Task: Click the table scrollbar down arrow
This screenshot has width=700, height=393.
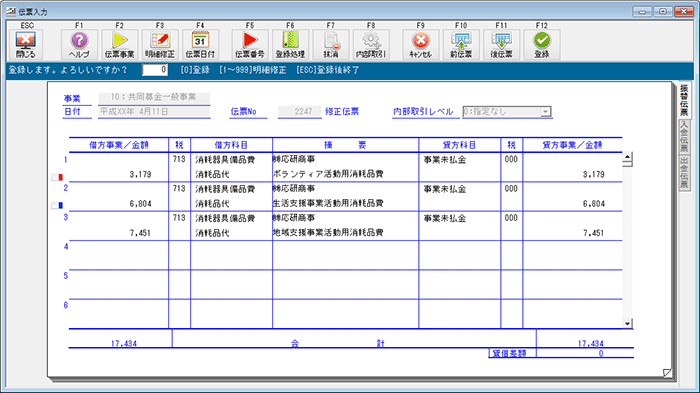Action: pyautogui.click(x=627, y=323)
